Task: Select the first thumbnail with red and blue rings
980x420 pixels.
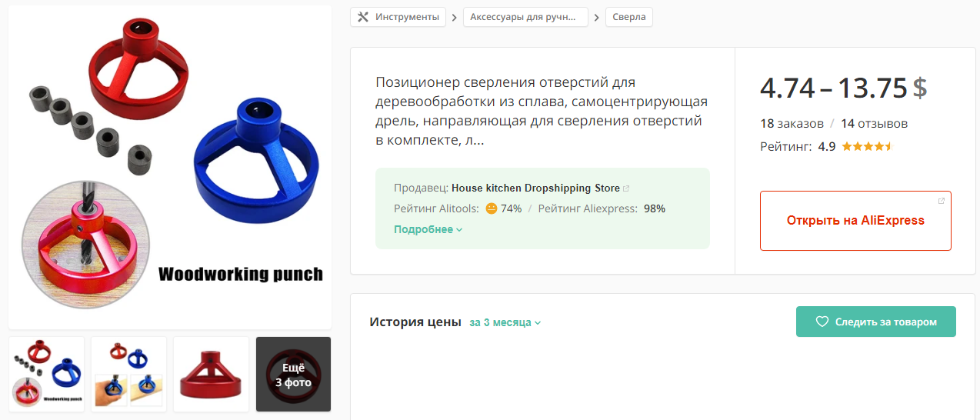Action: click(47, 374)
